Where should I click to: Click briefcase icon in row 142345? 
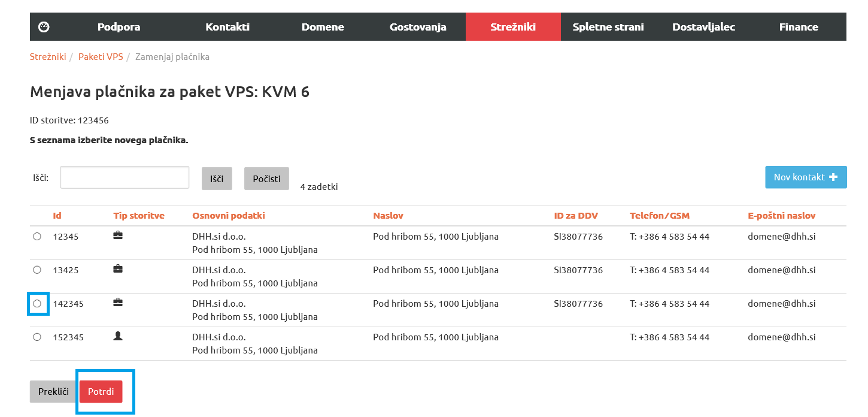[118, 303]
